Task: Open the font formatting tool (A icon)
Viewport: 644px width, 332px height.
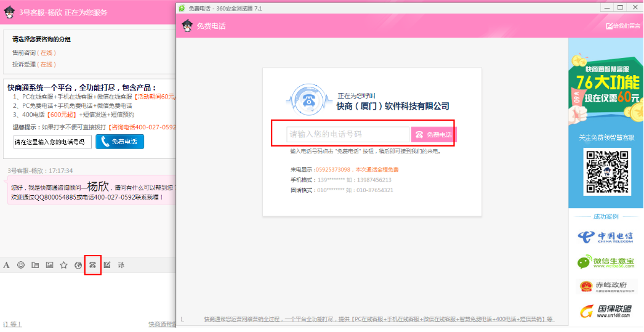Action: click(x=7, y=265)
